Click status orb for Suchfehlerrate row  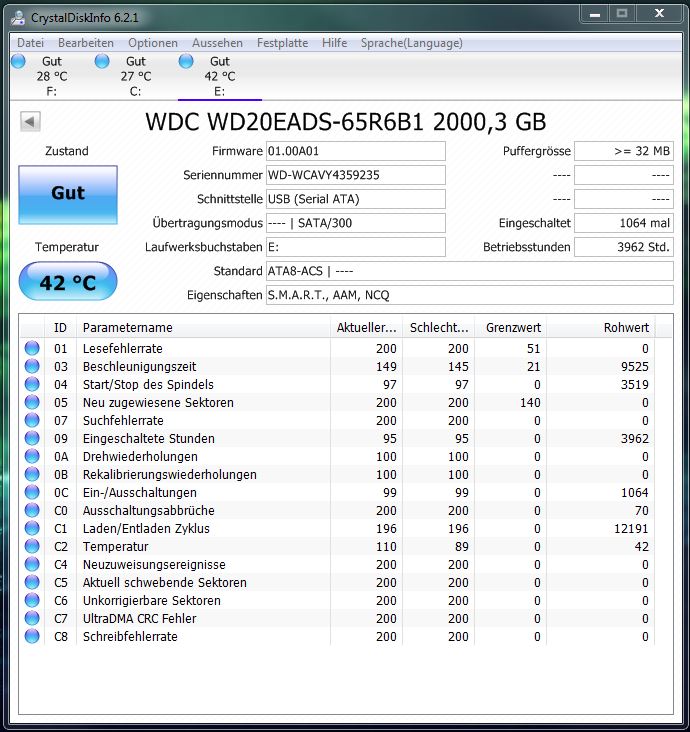[32, 420]
